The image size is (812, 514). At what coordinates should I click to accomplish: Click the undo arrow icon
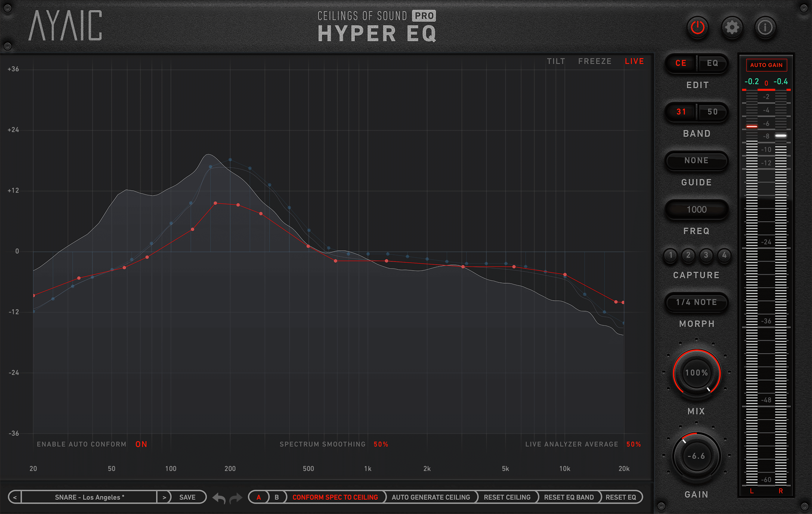[219, 498]
